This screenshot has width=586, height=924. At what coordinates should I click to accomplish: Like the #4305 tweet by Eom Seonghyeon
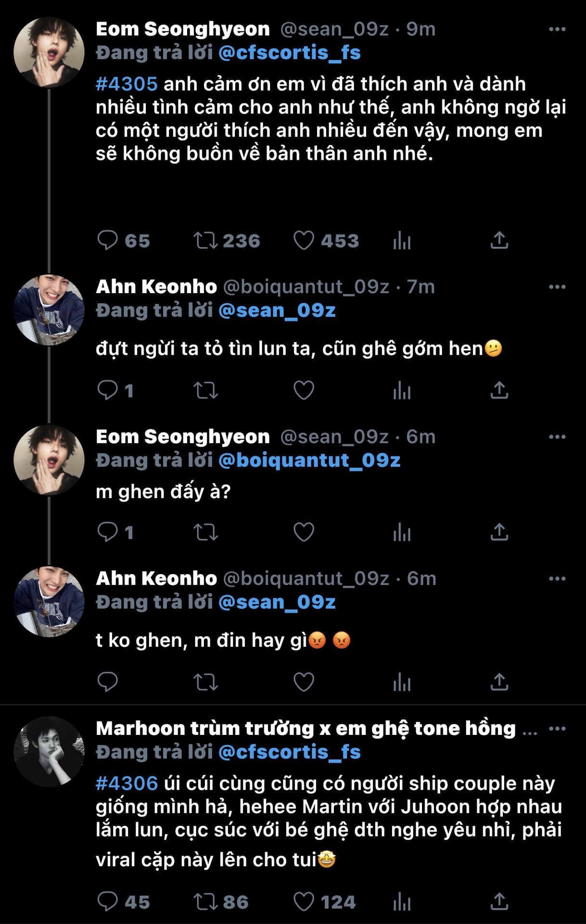coord(304,241)
